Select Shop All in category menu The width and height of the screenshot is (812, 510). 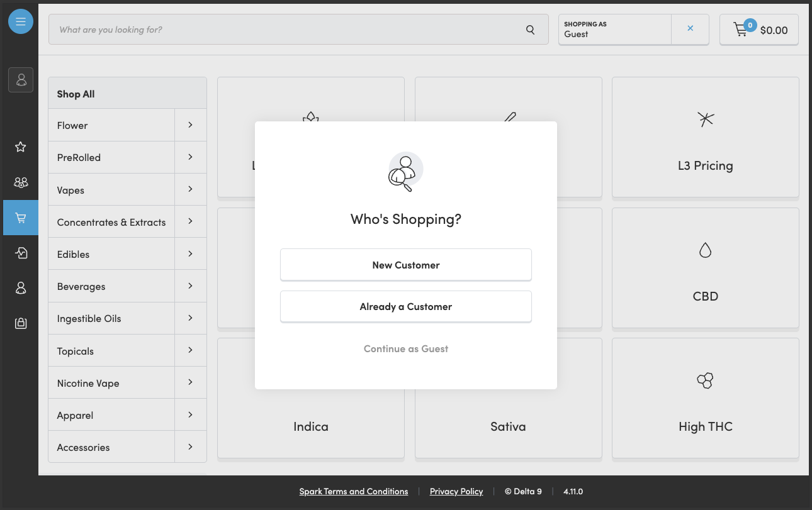point(76,94)
